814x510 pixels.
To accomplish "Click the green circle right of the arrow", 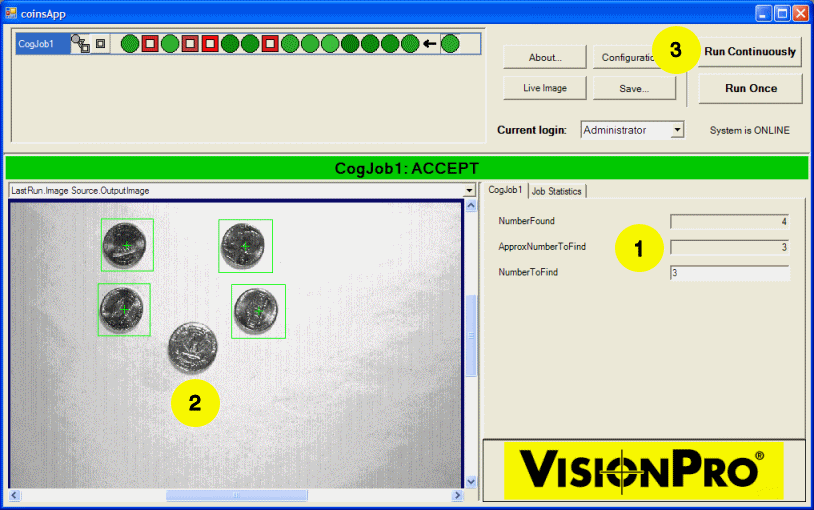I will pos(450,44).
